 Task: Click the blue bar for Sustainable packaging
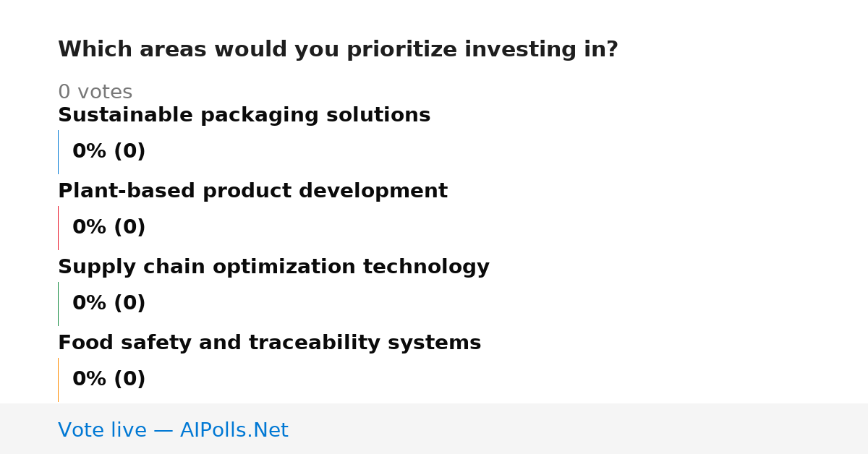58,152
